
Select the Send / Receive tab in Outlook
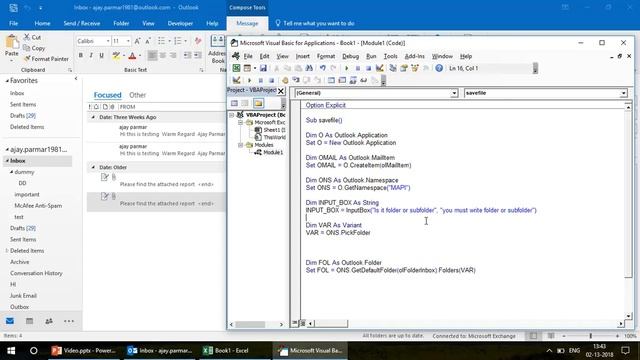[x=82, y=23]
